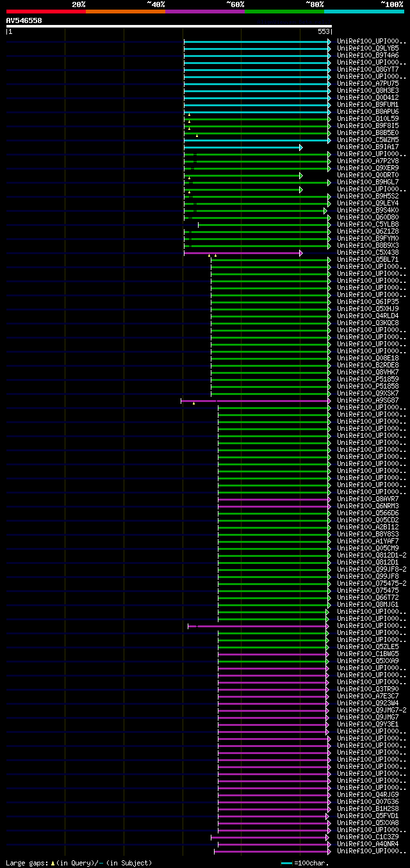Click the red 20% identity legend segment
This screenshot has width=410, height=868.
46,11
